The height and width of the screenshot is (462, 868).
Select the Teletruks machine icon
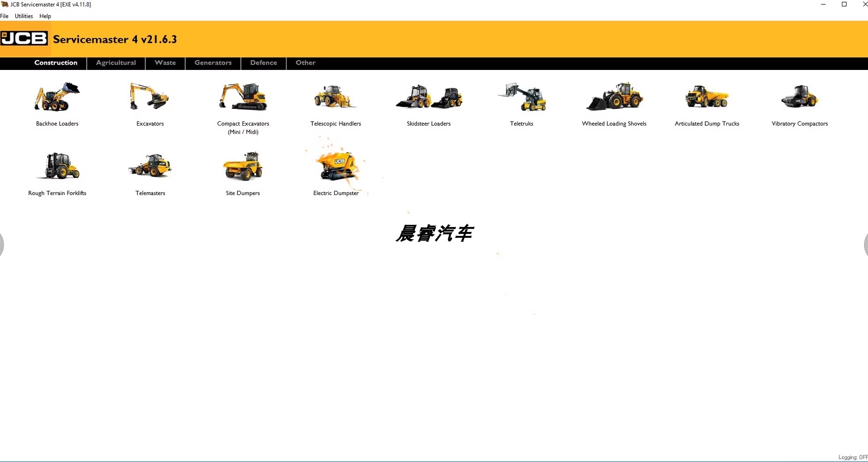[522, 97]
